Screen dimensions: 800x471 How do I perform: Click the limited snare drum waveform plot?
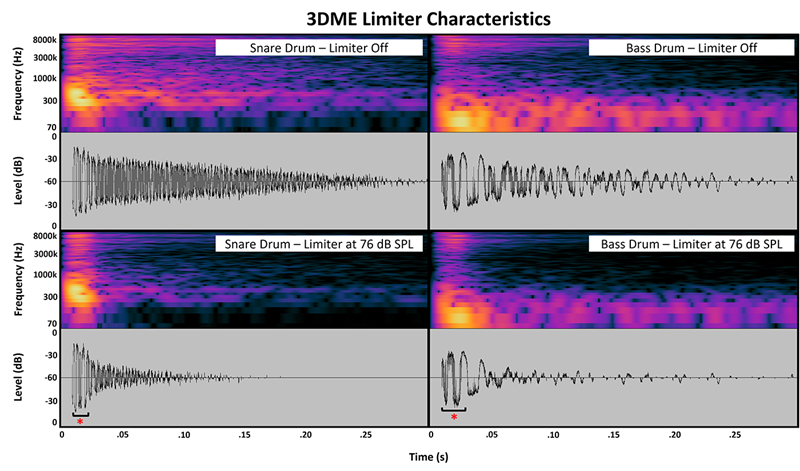(x=244, y=377)
